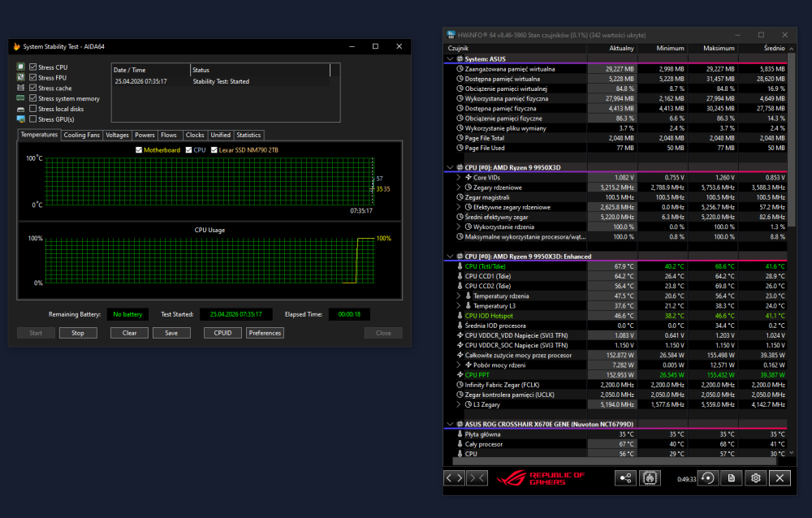Open HWiNFO sensor settings gear icon
Image resolution: width=812 pixels, height=518 pixels.
[755, 478]
